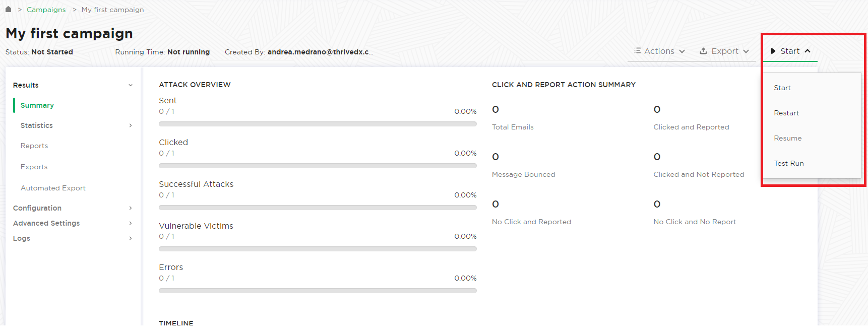Viewport: 868px width, 336px height.
Task: Collapse the Results section chevron
Action: (131, 85)
